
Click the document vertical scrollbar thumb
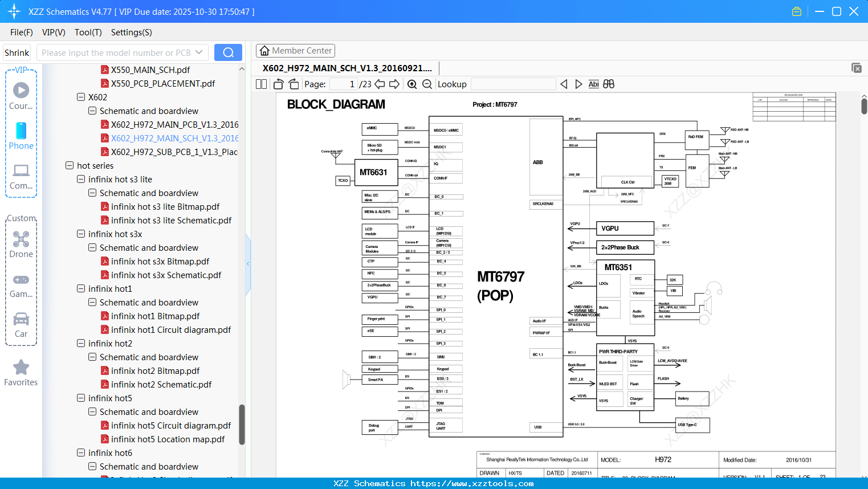(864, 106)
